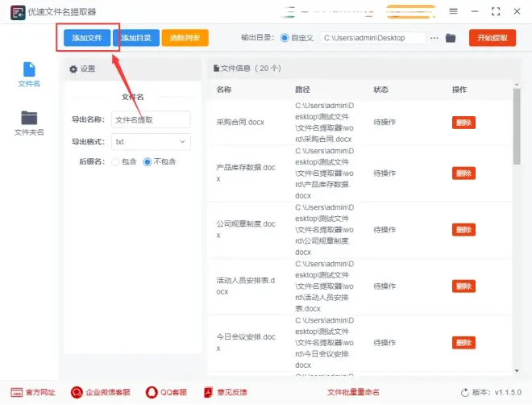Select 不包含 suffix option
Image resolution: width=532 pixels, height=405 pixels.
pyautogui.click(x=148, y=161)
